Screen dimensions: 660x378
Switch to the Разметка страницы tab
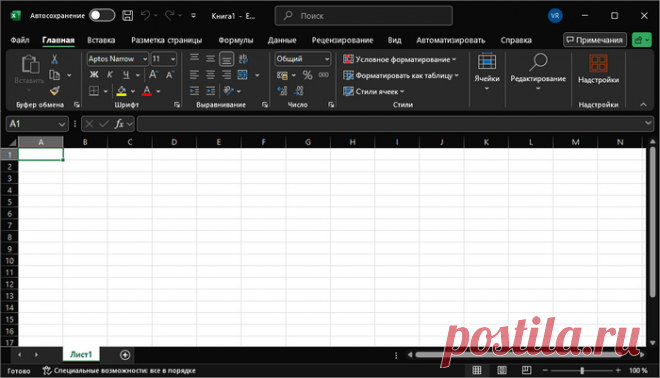click(167, 40)
